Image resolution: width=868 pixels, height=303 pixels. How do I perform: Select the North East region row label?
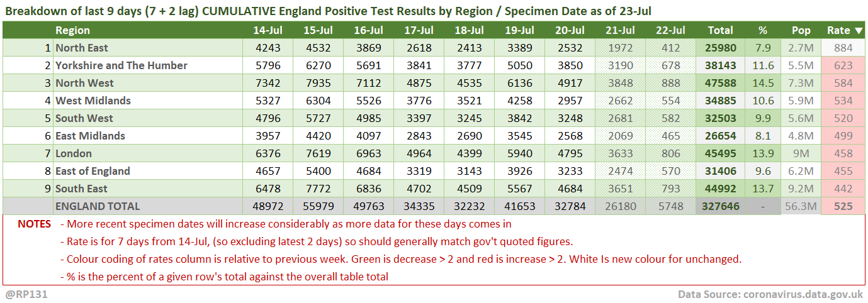[x=81, y=48]
